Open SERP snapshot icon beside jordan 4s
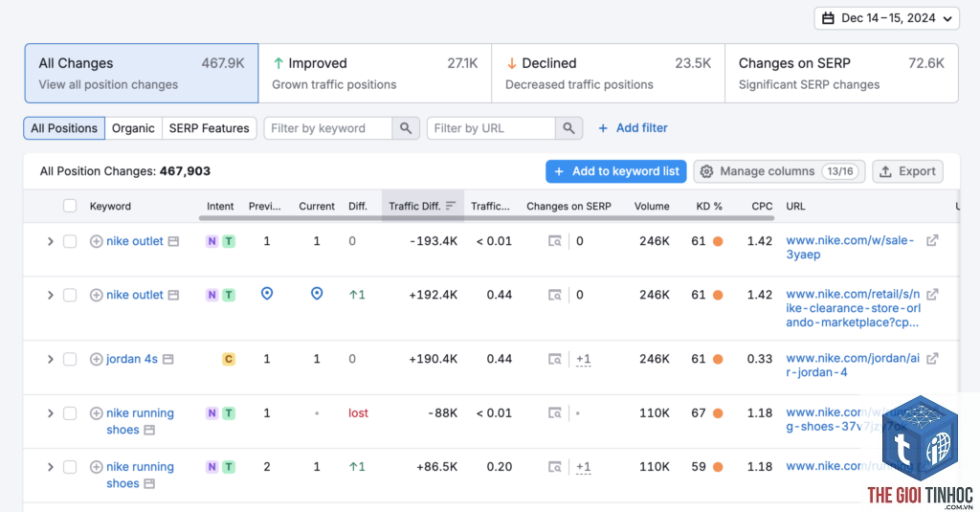This screenshot has height=512, width=980. (168, 360)
